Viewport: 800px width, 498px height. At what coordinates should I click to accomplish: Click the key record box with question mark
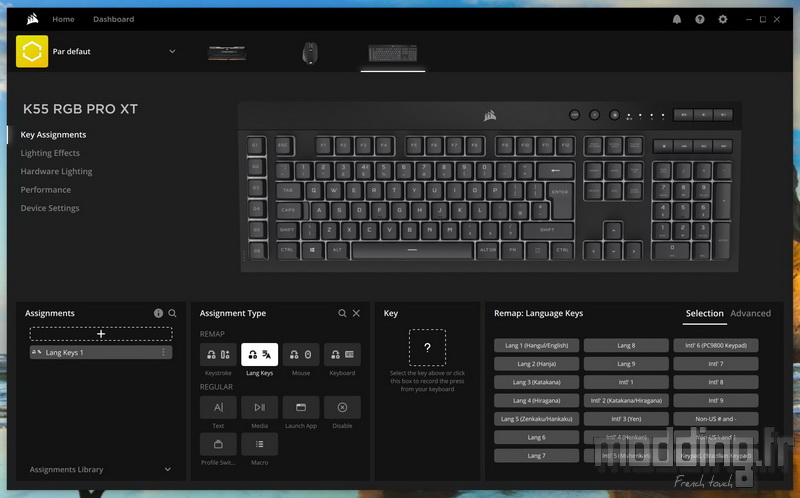[x=427, y=347]
